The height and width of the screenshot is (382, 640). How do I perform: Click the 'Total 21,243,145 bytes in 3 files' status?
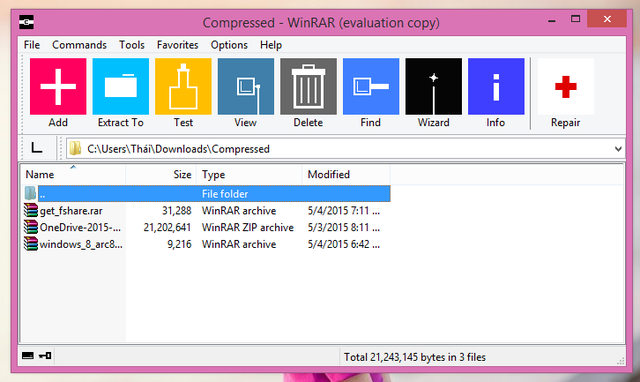coord(415,358)
